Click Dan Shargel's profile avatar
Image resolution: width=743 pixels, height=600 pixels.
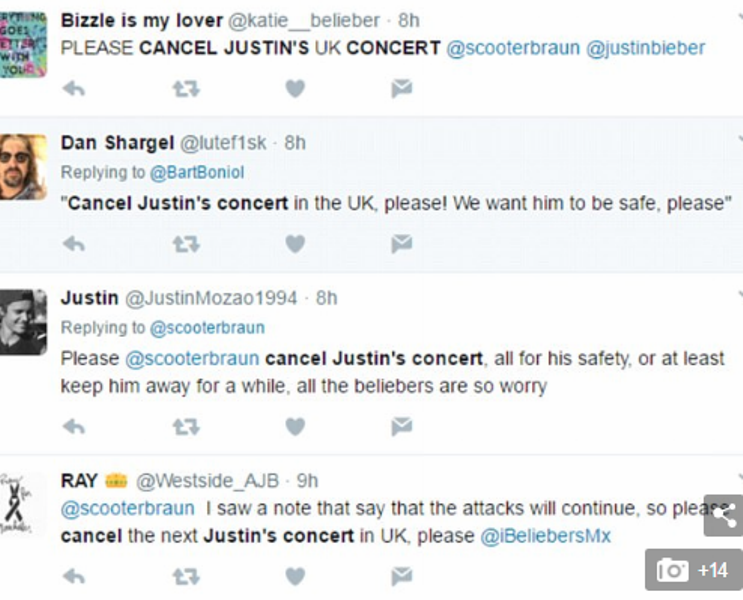[23, 166]
